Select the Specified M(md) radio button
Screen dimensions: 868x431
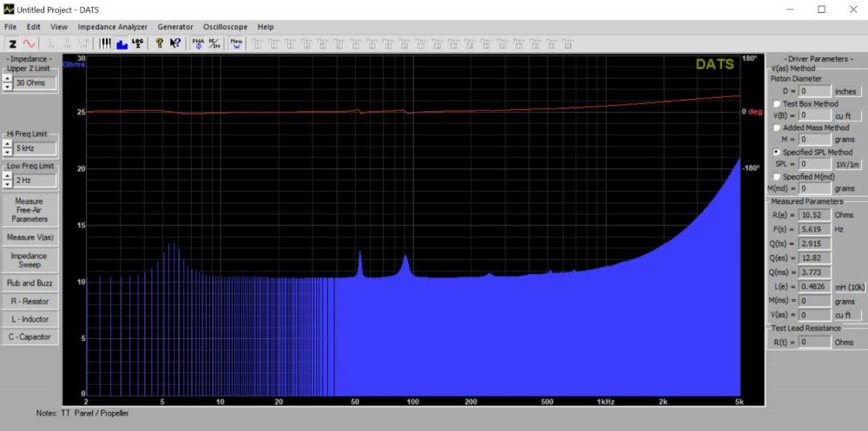[776, 177]
